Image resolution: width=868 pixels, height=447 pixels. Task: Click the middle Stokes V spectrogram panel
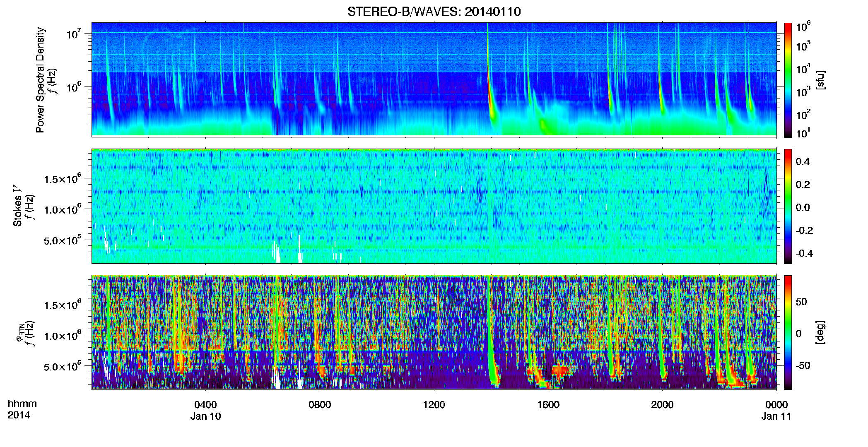coord(434,206)
